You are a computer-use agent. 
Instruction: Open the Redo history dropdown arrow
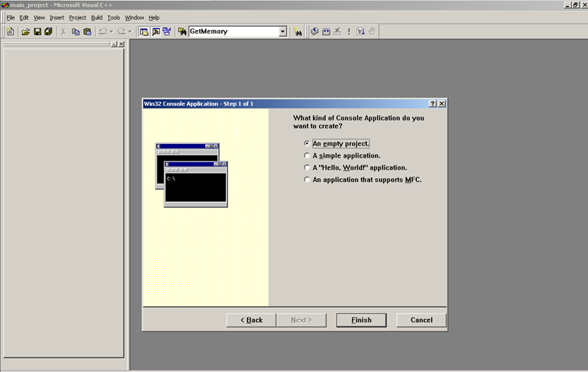(130, 32)
